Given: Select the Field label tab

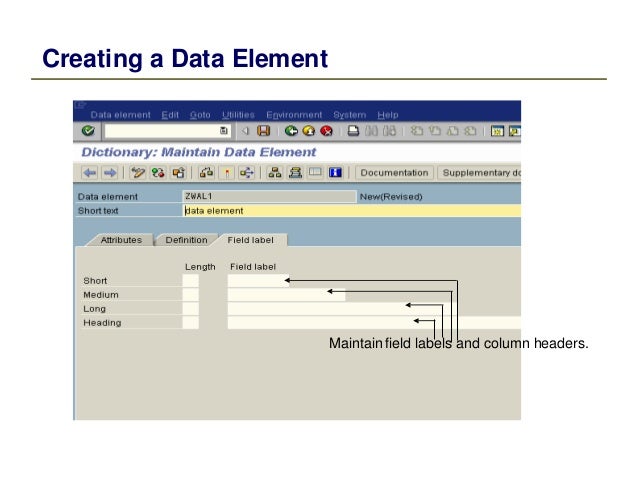Looking at the screenshot, I should point(250,240).
